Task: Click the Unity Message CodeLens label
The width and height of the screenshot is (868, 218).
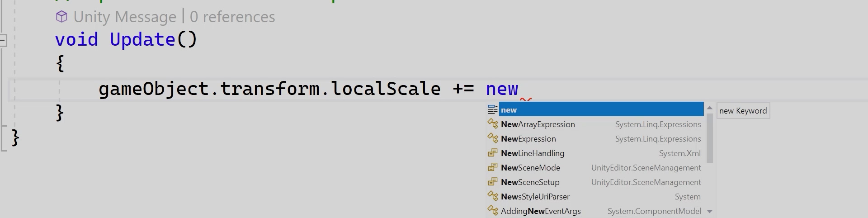Action: 125,17
